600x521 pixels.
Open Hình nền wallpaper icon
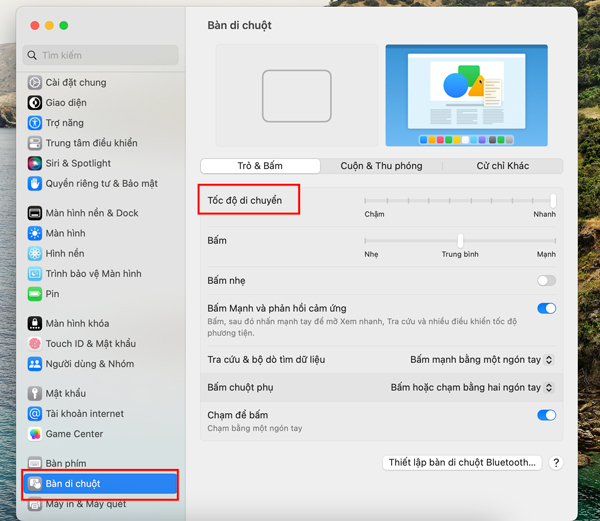pos(34,254)
